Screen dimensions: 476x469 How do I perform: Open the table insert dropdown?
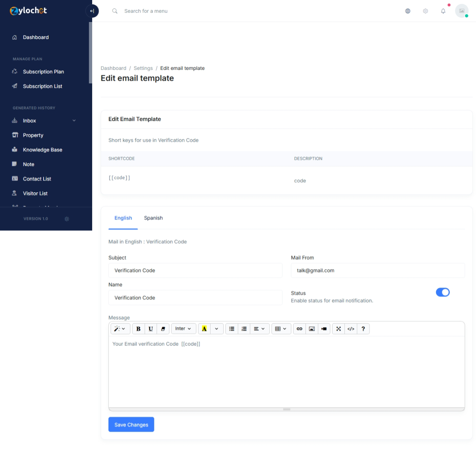click(x=281, y=329)
